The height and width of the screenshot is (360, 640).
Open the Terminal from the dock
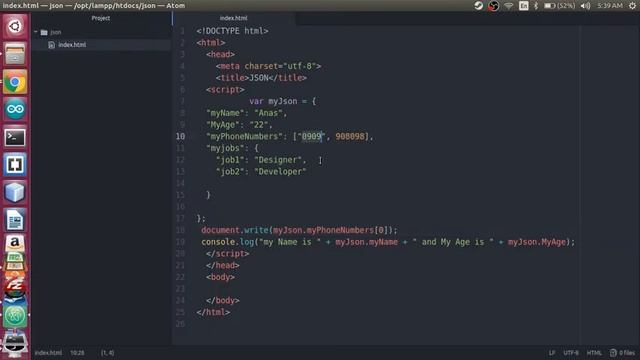coord(15,137)
